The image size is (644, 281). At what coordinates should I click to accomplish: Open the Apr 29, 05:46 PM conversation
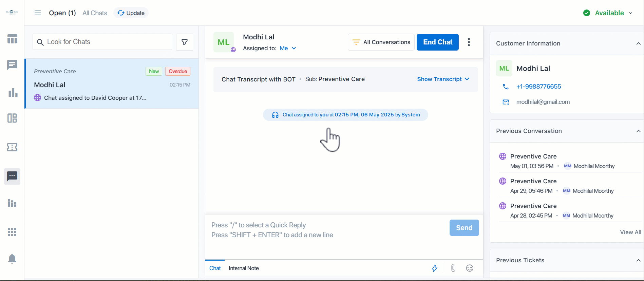570,186
